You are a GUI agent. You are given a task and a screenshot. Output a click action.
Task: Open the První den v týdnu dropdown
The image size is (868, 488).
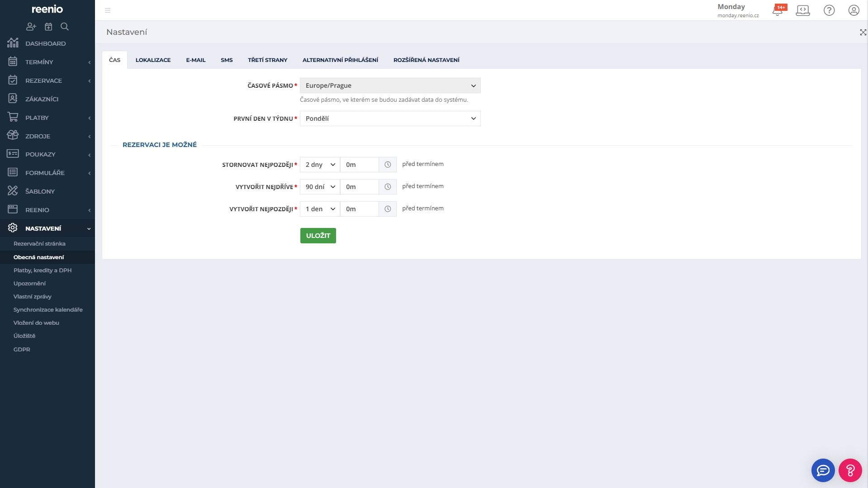pyautogui.click(x=390, y=118)
